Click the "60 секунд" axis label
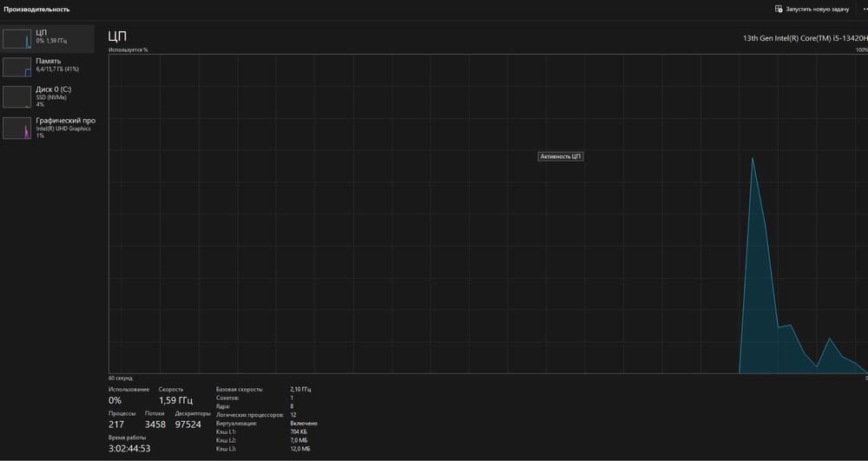 tap(121, 378)
